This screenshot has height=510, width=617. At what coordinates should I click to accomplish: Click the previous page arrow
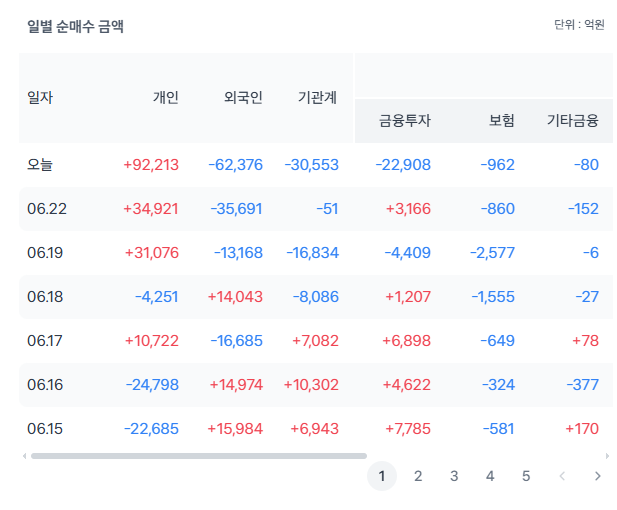tap(562, 476)
